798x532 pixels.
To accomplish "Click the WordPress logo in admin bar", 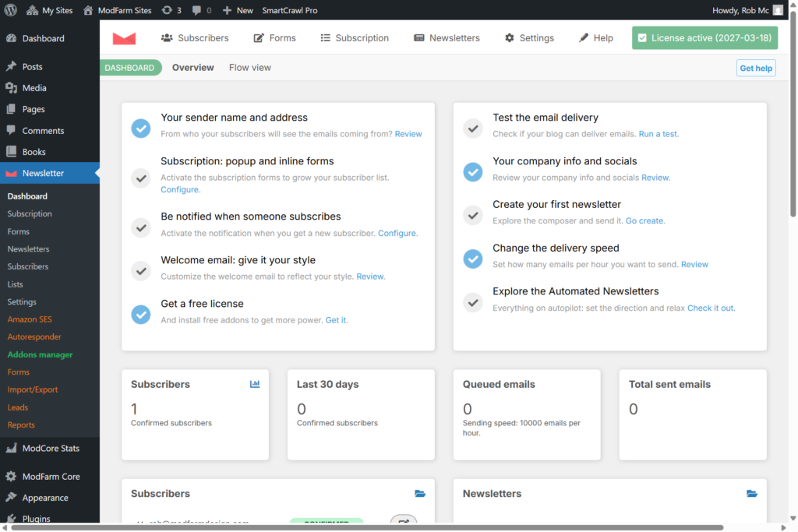I will tap(11, 10).
